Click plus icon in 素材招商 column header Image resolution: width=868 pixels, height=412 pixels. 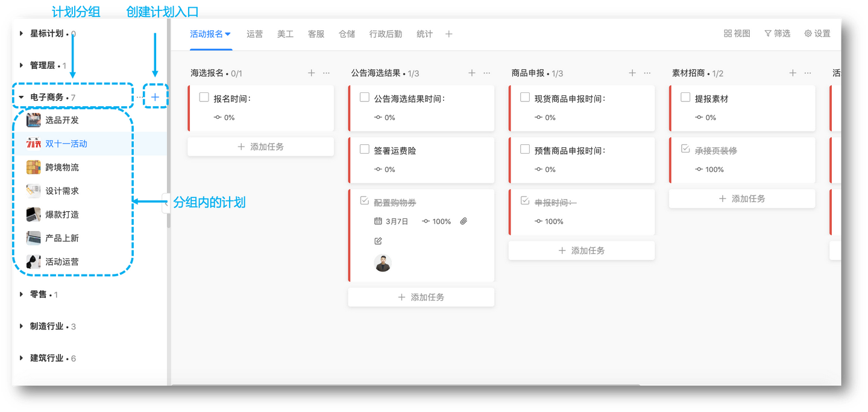(793, 73)
